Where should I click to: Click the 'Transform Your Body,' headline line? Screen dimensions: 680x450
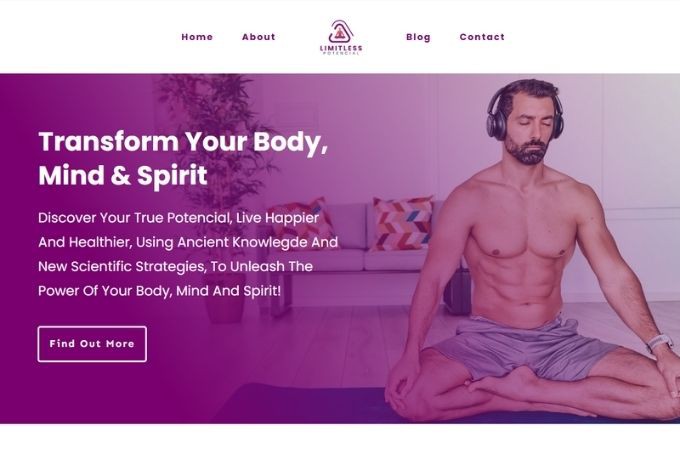point(183,142)
